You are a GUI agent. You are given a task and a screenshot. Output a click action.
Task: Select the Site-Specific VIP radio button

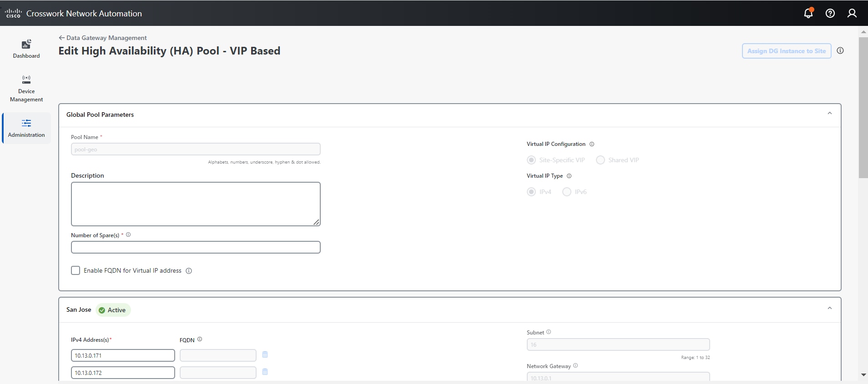coord(531,160)
